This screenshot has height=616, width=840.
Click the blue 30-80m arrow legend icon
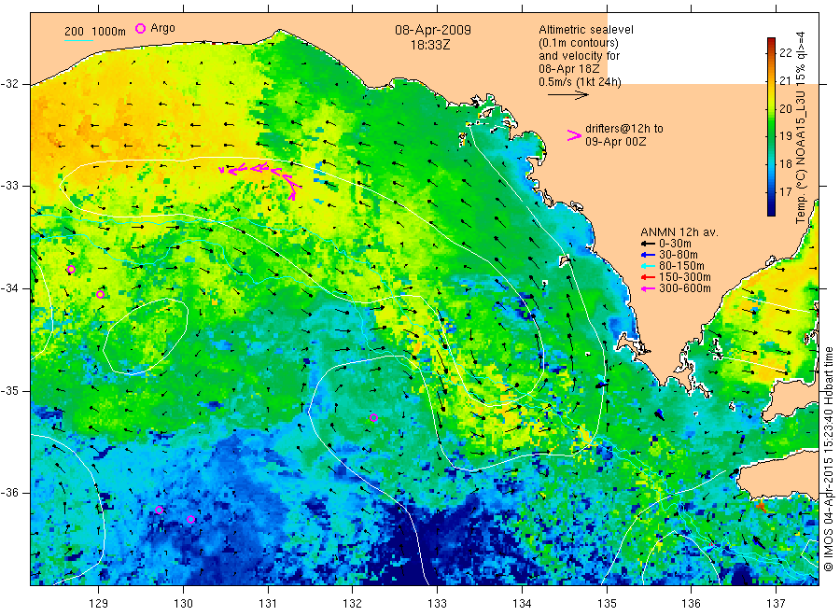(x=649, y=255)
